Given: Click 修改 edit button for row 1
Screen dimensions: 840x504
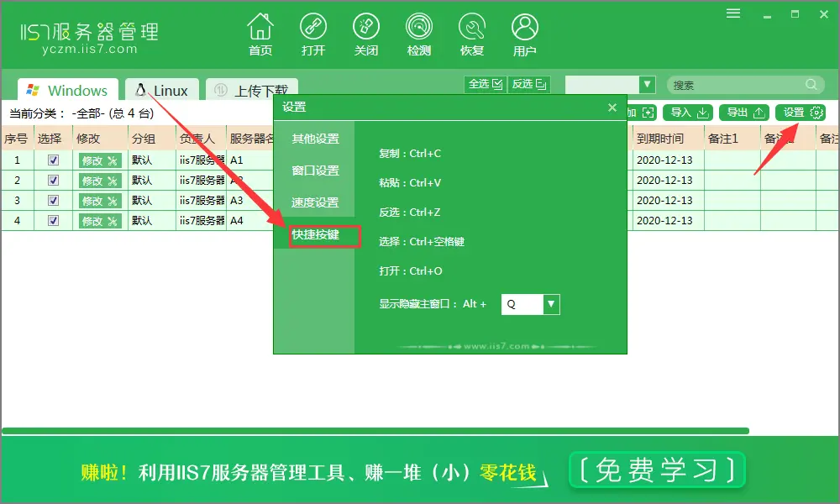Looking at the screenshot, I should click(x=100, y=160).
